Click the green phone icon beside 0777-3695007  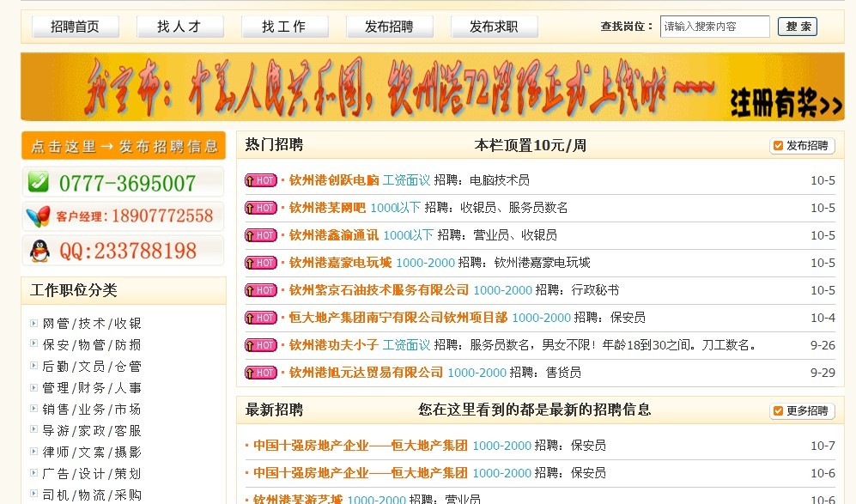pyautogui.click(x=39, y=182)
